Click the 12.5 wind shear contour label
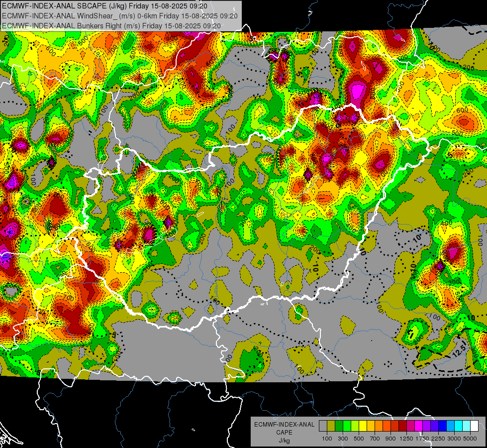Image resolution: width=487 pixels, height=448 pixels. coord(459,350)
